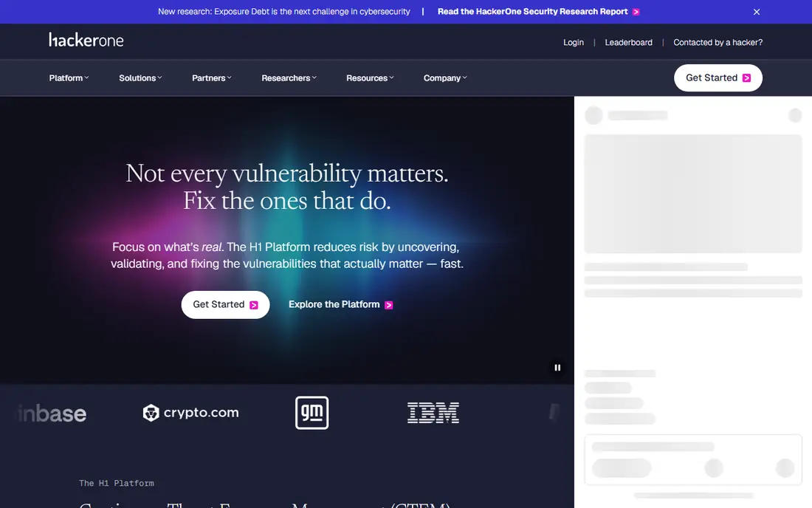Expand the Resources menu
Screen dimensions: 812x508
pyautogui.click(x=370, y=78)
